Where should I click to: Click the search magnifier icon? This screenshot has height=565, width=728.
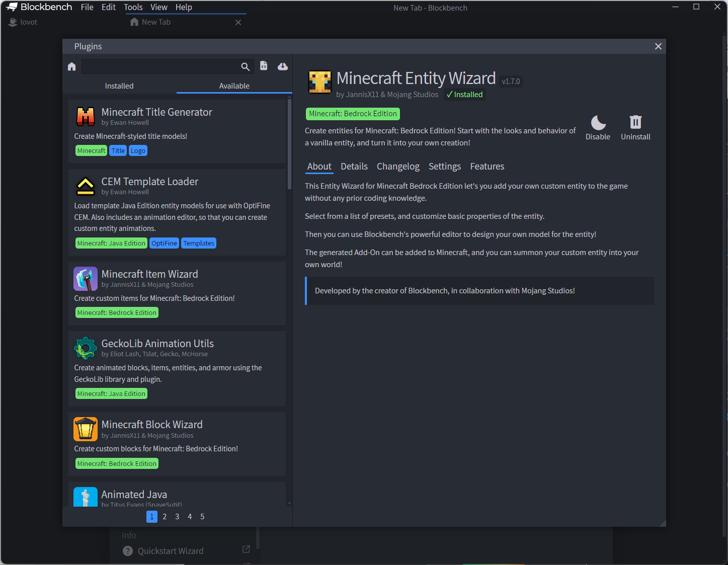click(x=245, y=66)
